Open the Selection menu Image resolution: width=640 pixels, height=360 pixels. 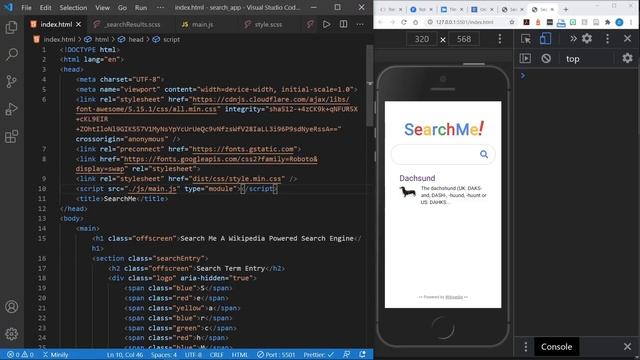coord(73,7)
